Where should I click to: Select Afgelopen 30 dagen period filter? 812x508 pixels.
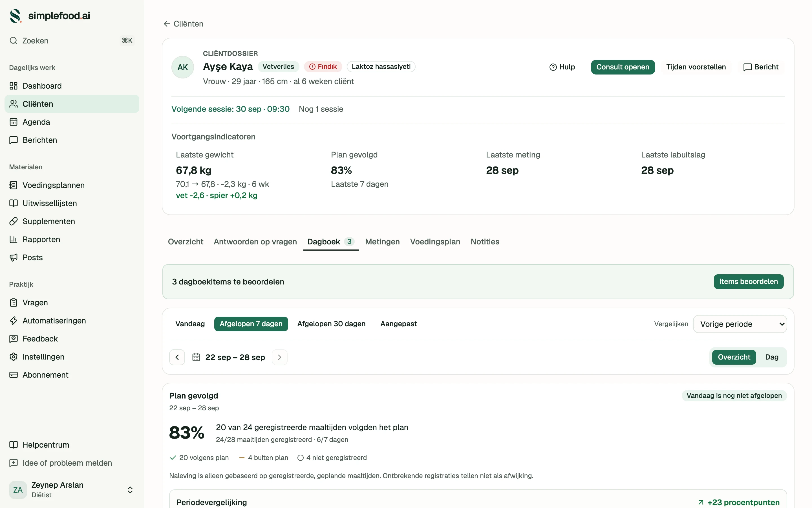click(331, 324)
